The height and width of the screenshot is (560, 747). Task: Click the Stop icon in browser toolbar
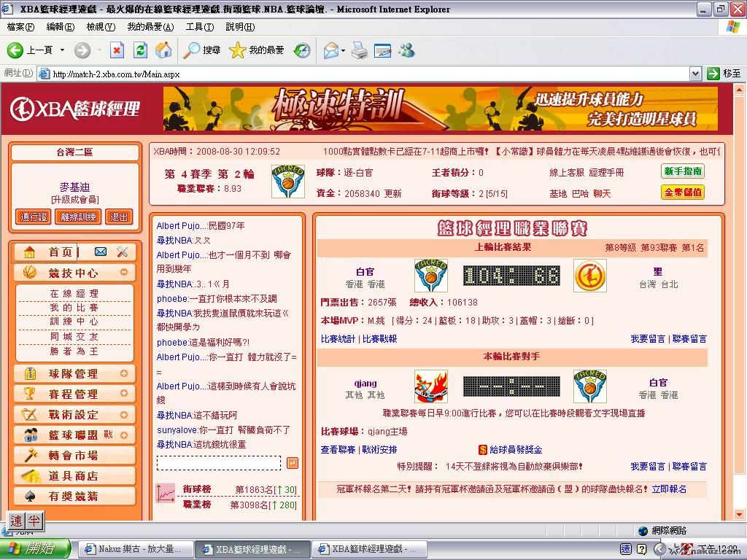click(117, 50)
